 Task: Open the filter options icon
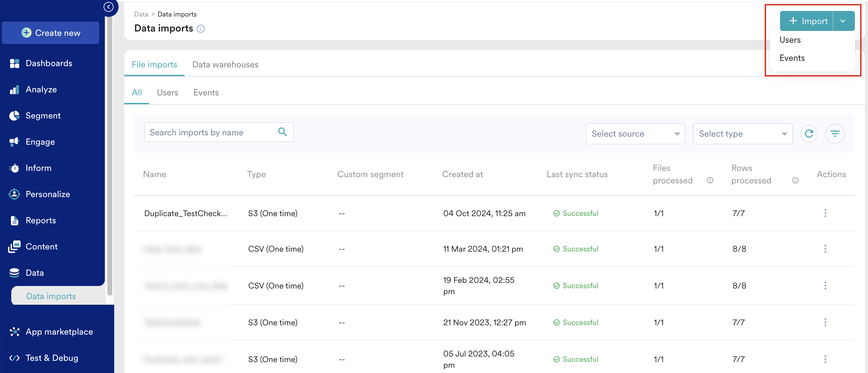pyautogui.click(x=834, y=134)
